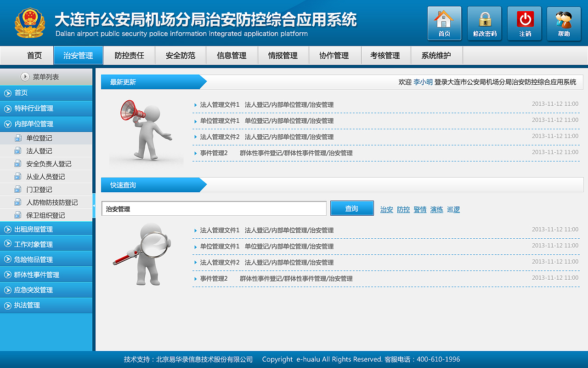Switch to the 情报管理 tab
588x368 pixels.
pyautogui.click(x=283, y=55)
